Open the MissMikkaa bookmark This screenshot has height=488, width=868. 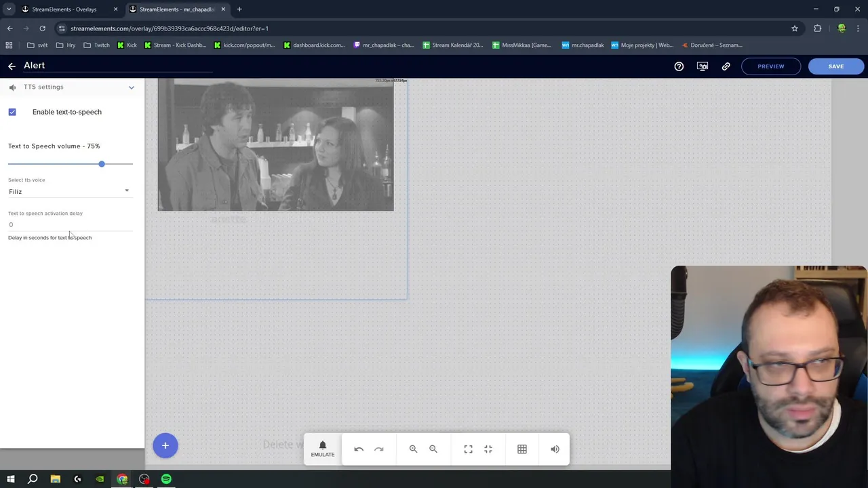(x=521, y=45)
